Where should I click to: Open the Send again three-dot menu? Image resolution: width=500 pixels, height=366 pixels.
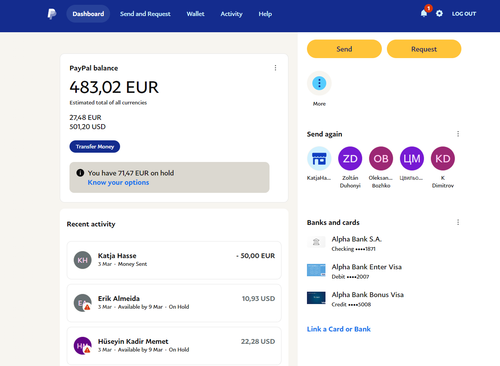click(x=458, y=134)
